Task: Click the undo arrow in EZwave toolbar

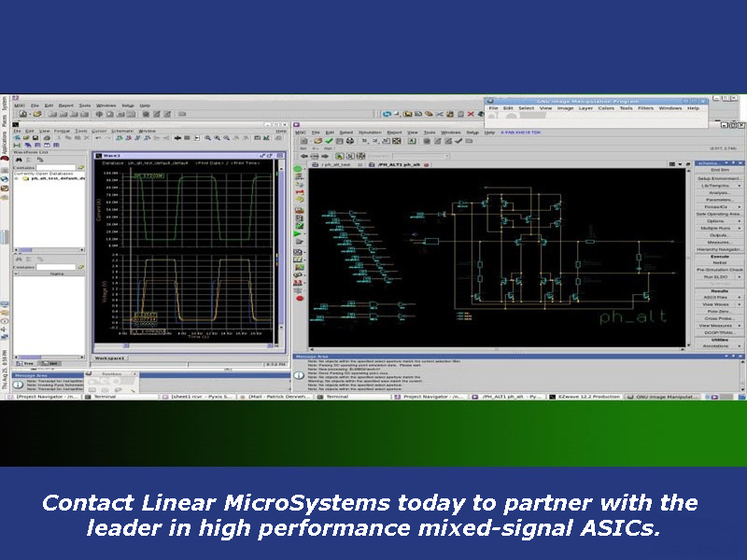Action: point(98,138)
